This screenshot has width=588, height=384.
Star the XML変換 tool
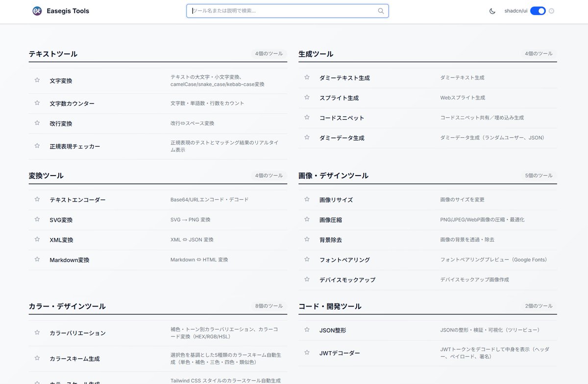(37, 239)
